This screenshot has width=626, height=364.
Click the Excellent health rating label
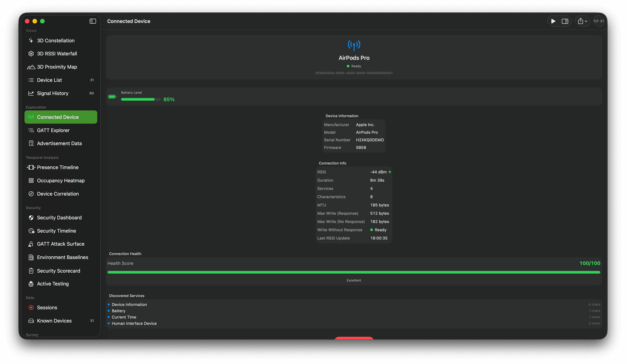point(354,280)
